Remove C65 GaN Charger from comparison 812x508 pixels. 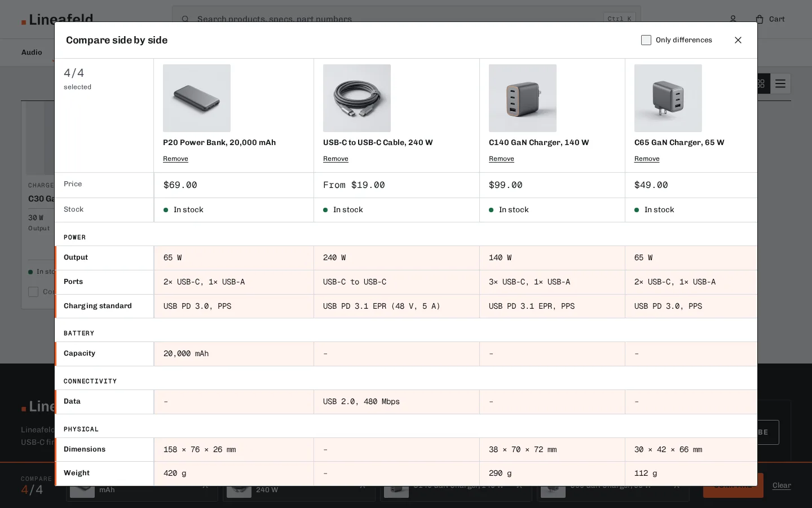click(x=647, y=159)
